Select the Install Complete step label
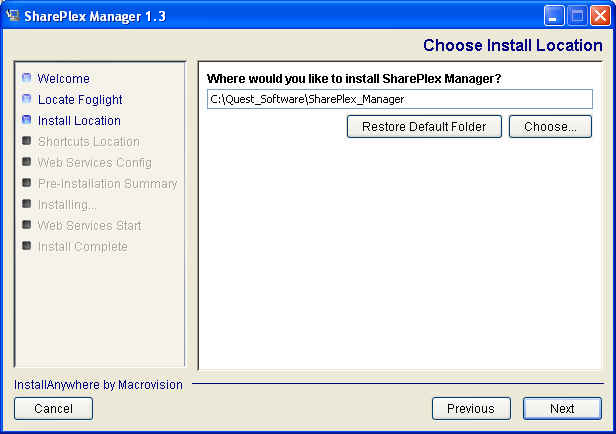This screenshot has height=434, width=616. (83, 247)
